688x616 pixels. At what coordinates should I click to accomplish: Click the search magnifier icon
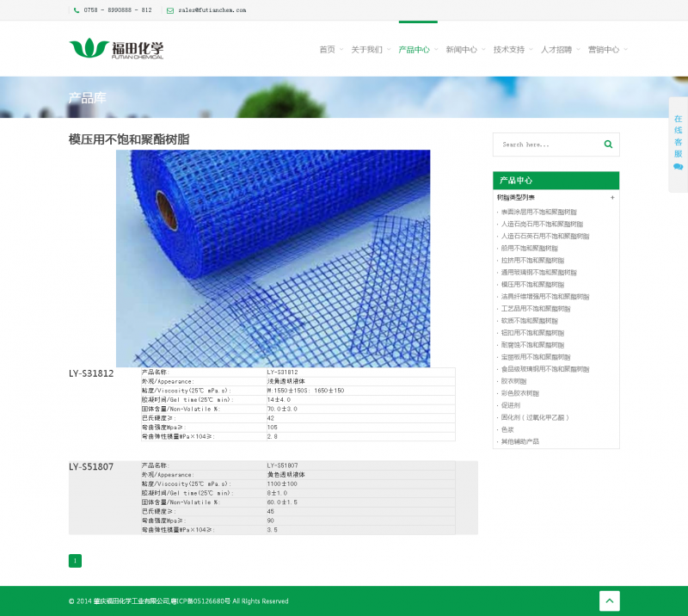pyautogui.click(x=608, y=145)
